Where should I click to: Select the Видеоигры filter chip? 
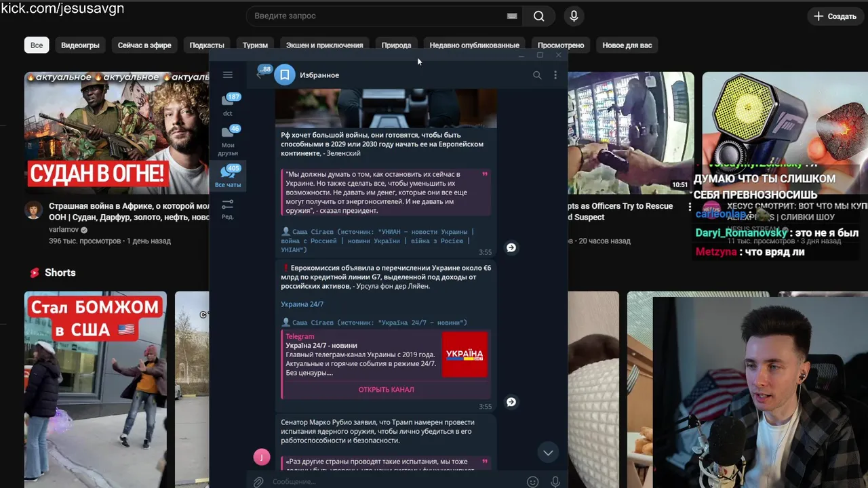pyautogui.click(x=80, y=45)
